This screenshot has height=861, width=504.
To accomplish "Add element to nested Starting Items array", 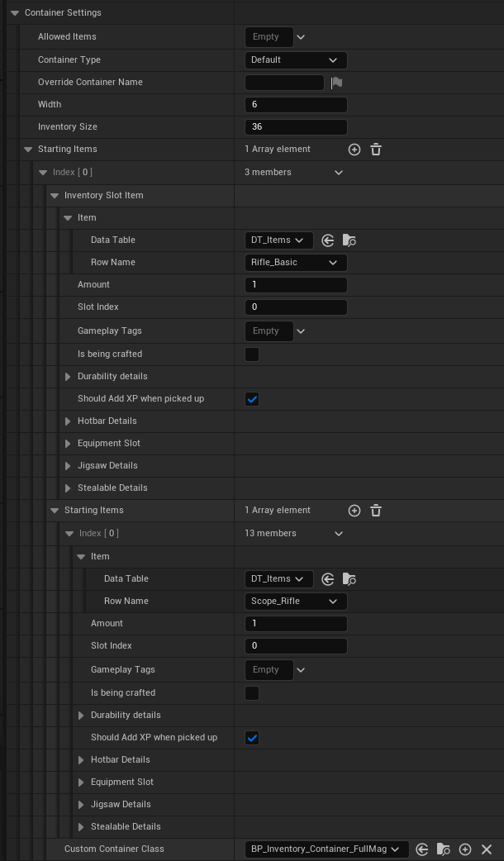I will pyautogui.click(x=354, y=511).
